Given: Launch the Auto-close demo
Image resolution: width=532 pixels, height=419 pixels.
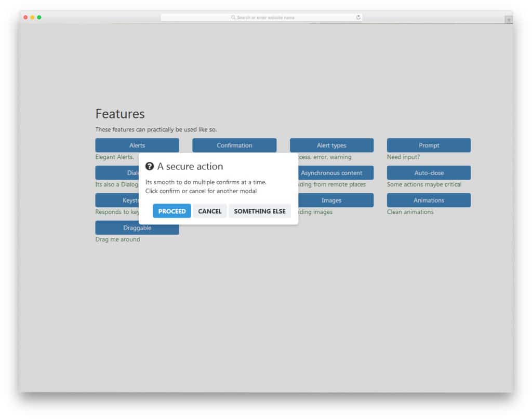Looking at the screenshot, I should [x=429, y=172].
